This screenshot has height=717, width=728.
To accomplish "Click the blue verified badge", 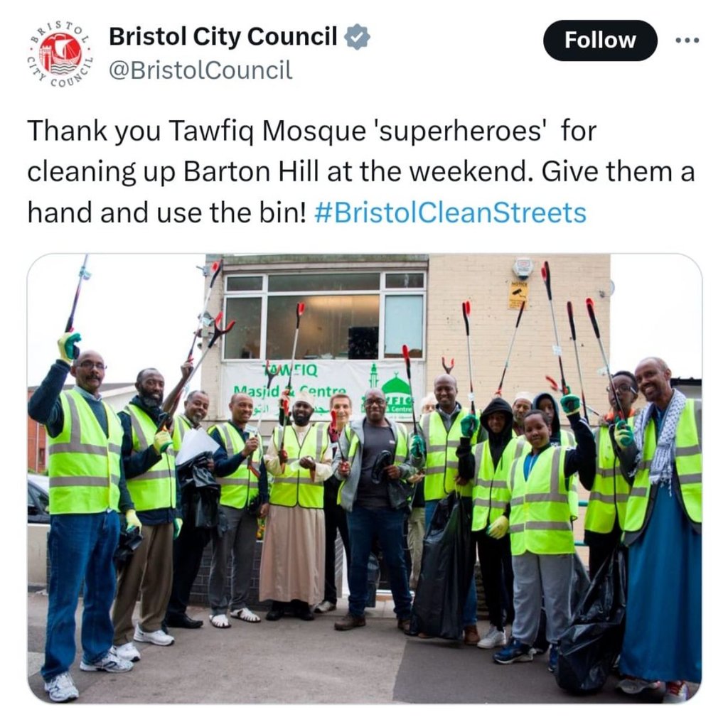I will tap(357, 37).
